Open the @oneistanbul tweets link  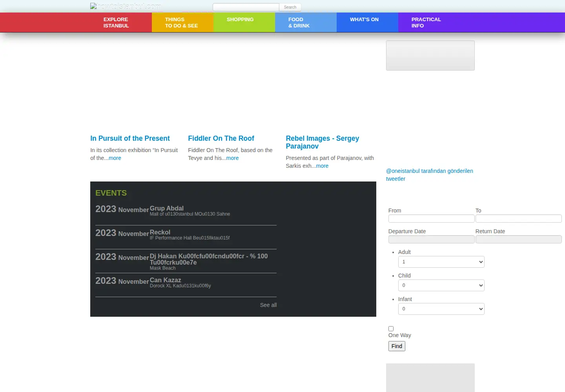(430, 175)
